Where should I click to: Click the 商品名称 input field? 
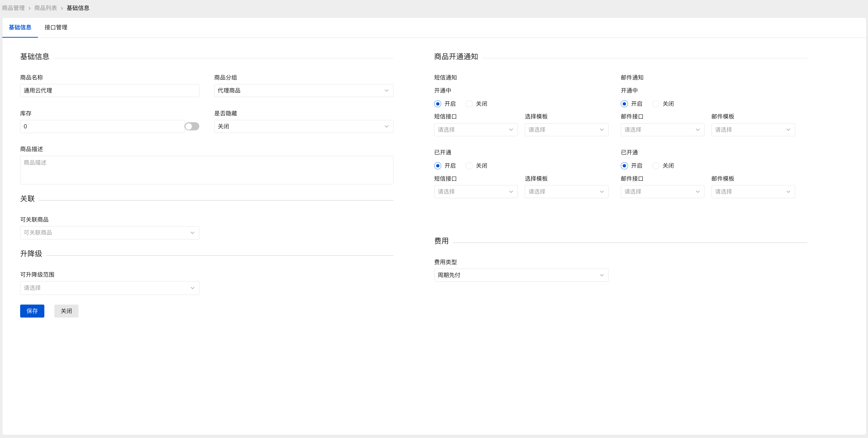tap(110, 91)
